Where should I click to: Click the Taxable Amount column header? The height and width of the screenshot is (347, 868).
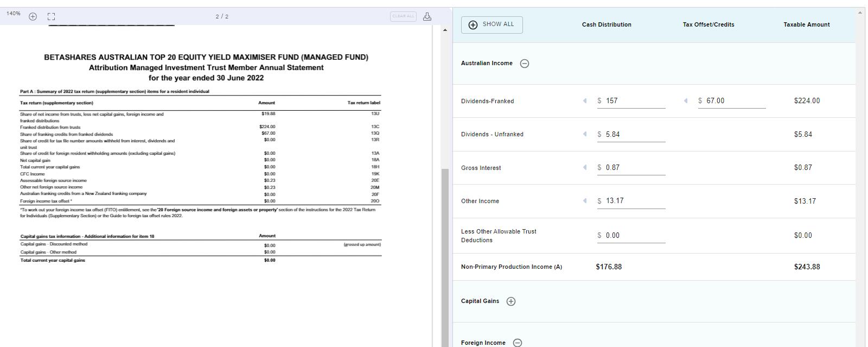pos(807,25)
